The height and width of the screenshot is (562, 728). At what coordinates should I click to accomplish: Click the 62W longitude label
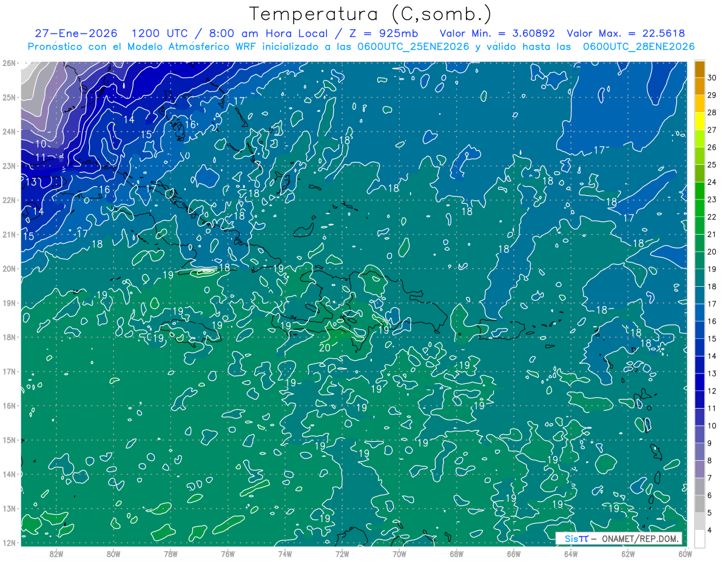[x=628, y=553]
